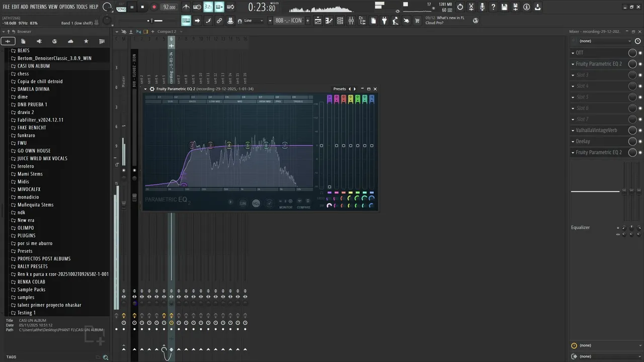644x362 pixels.
Task: Add new pattern with plus button
Action: click(x=307, y=21)
